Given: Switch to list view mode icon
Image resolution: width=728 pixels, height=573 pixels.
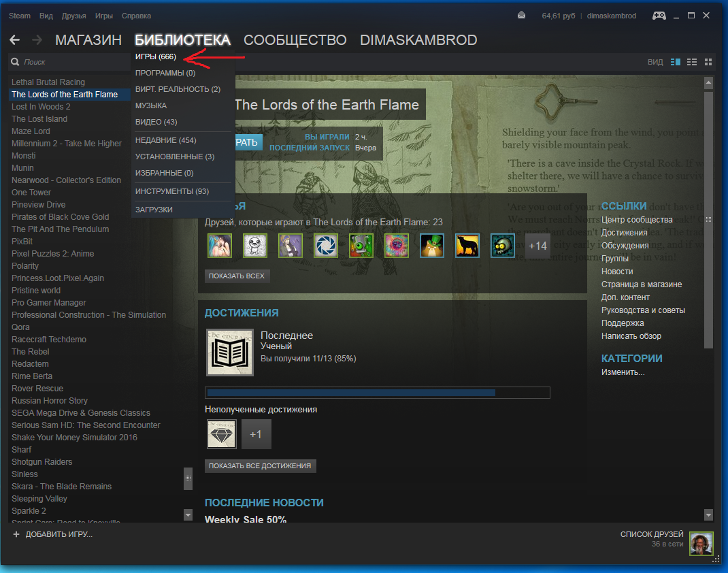Looking at the screenshot, I should (x=692, y=62).
